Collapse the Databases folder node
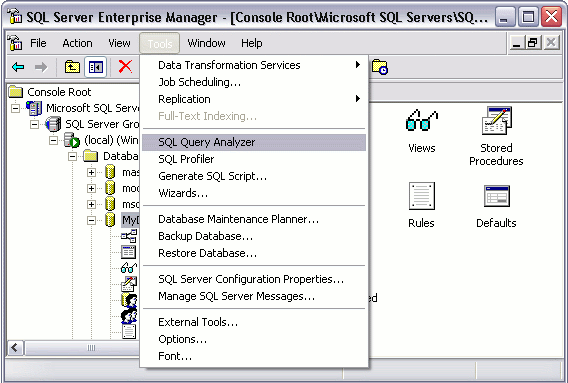Viewport: 568px width, 383px height. coord(72,156)
